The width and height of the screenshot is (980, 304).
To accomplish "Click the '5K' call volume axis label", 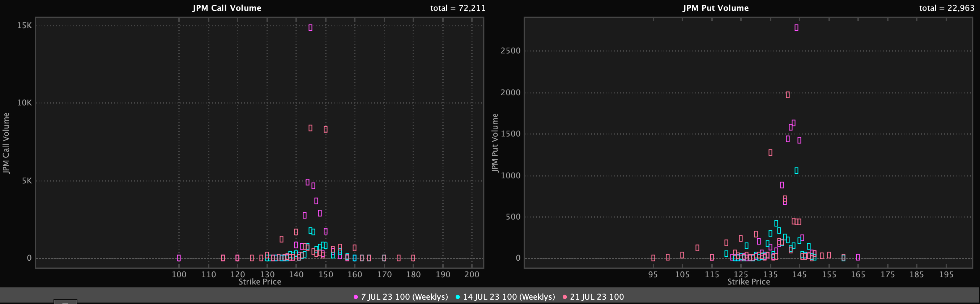I will (27, 181).
